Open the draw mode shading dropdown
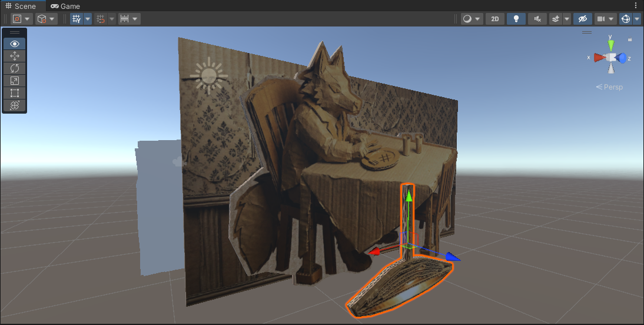The image size is (644, 325). click(471, 19)
